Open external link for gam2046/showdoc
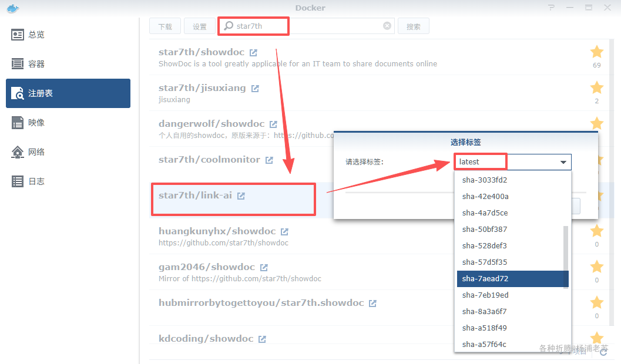 click(264, 268)
